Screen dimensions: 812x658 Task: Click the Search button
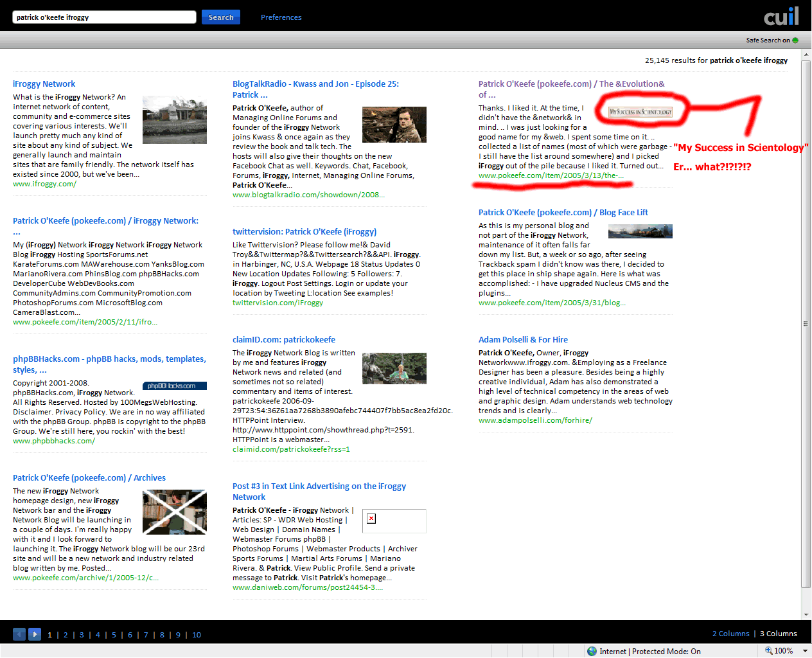click(x=221, y=17)
